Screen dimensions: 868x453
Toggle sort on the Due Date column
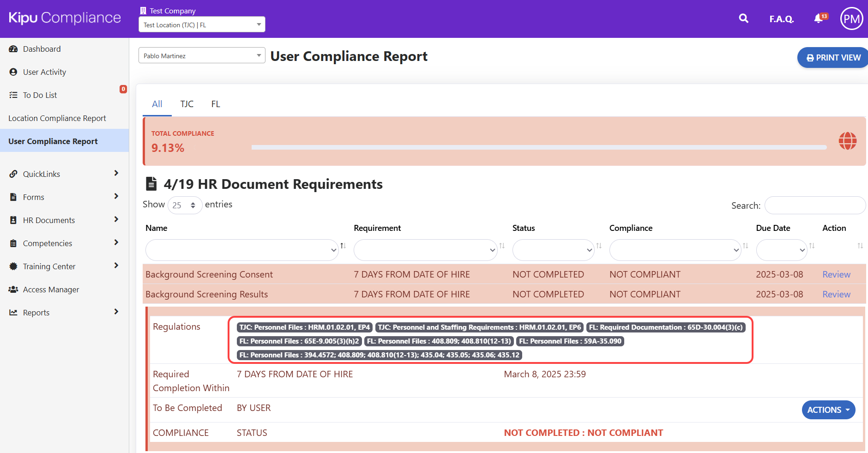pyautogui.click(x=812, y=246)
